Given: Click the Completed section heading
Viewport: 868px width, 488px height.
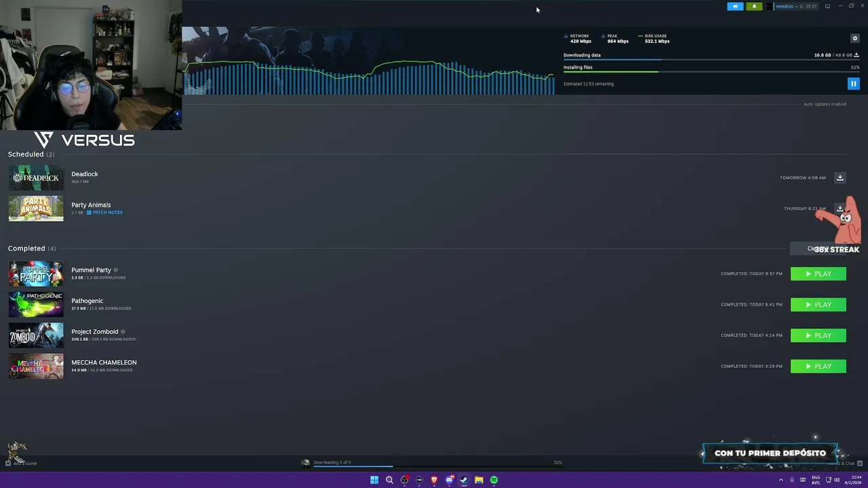Looking at the screenshot, I should click(32, 249).
